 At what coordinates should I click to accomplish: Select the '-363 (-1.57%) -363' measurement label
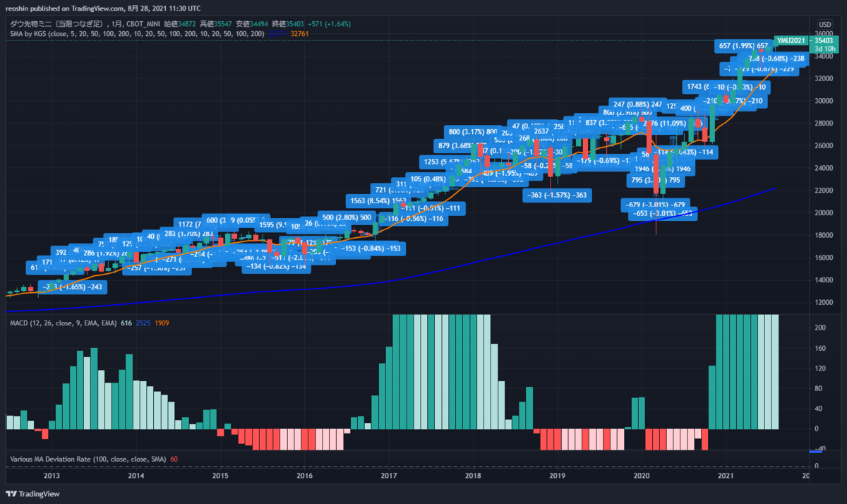(x=558, y=194)
